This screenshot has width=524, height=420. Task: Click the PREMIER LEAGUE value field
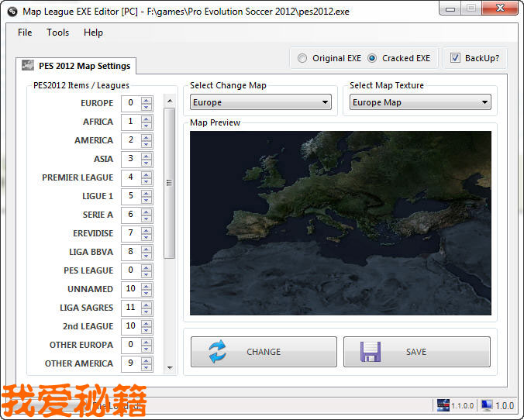(130, 177)
